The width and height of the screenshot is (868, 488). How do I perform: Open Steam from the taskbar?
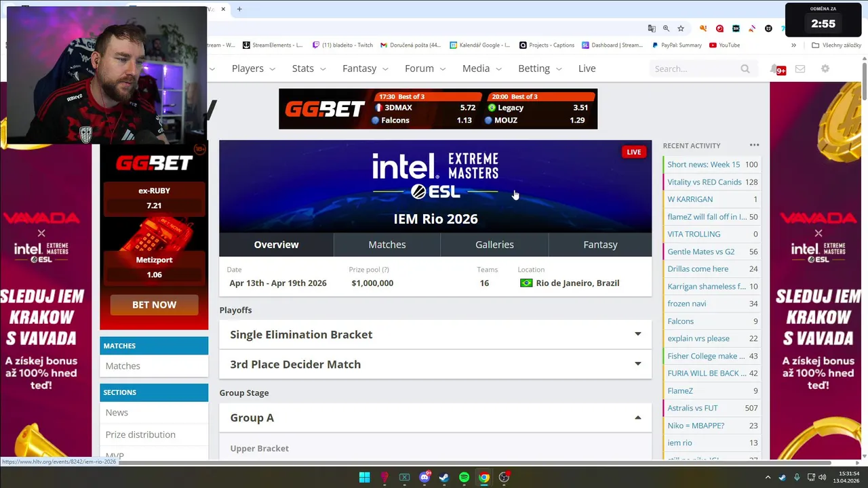click(444, 477)
